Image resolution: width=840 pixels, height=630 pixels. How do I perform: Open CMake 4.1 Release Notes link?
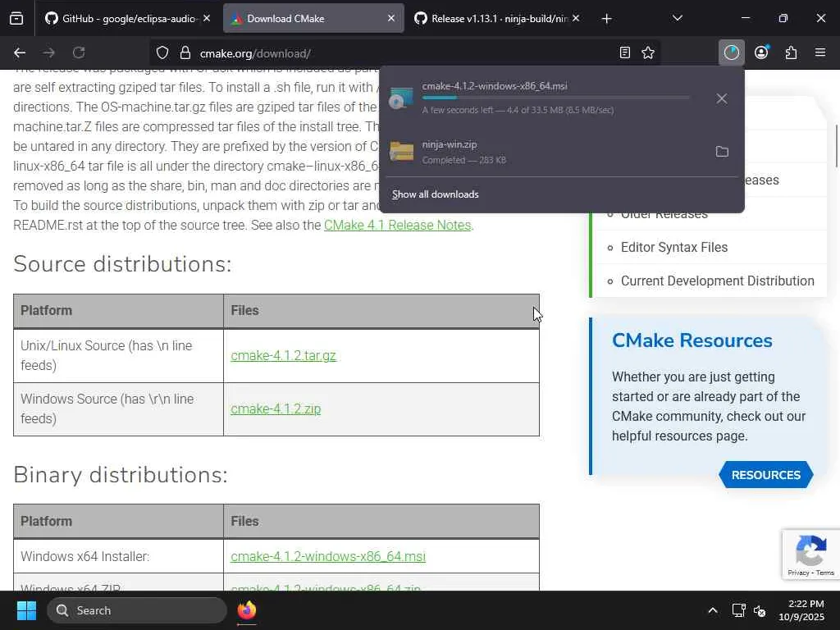(x=398, y=225)
